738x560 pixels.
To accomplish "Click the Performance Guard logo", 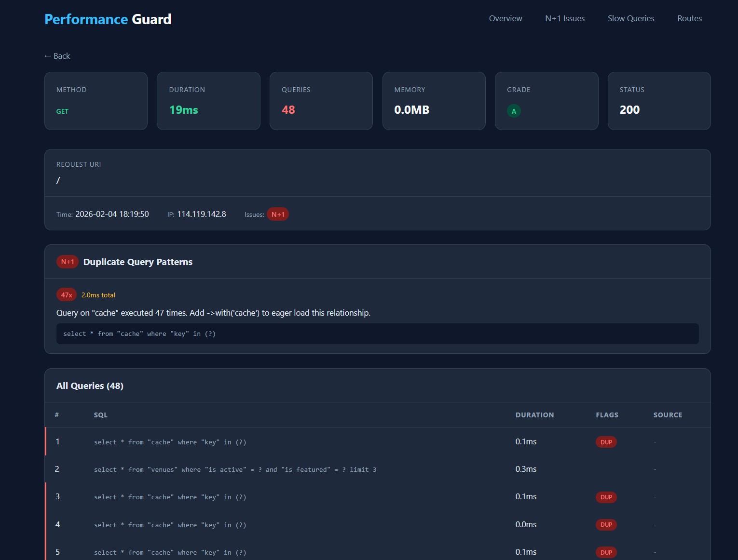I will [x=108, y=19].
